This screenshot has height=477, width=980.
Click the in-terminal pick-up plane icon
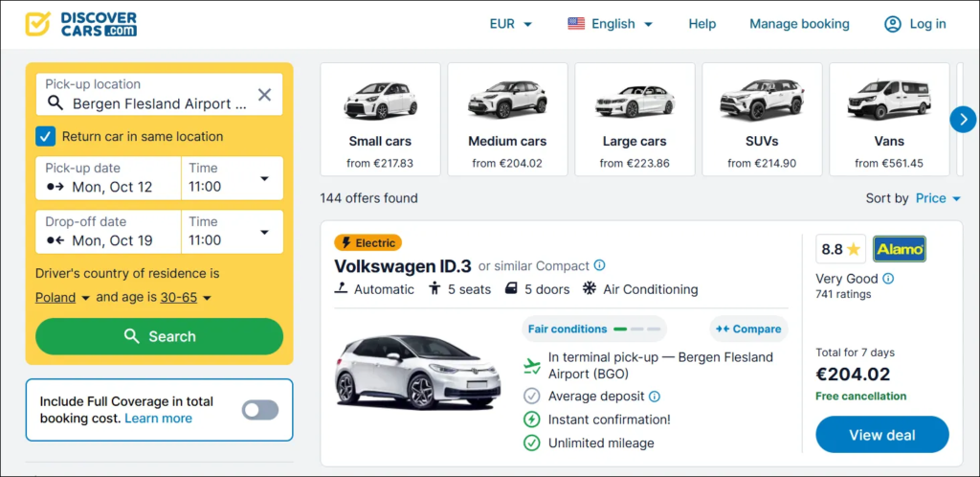532,366
